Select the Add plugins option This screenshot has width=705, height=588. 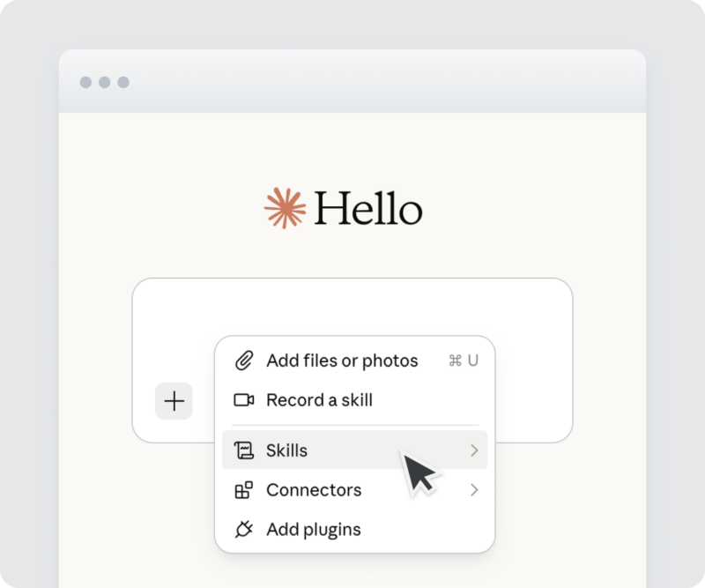(x=355, y=529)
